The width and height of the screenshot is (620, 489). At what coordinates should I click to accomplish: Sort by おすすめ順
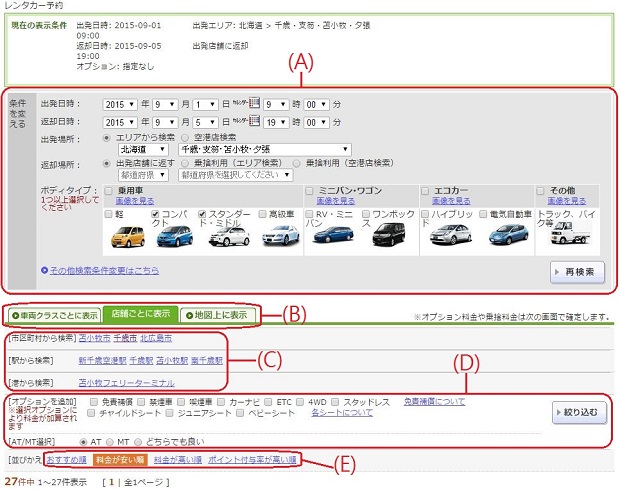pos(66,460)
